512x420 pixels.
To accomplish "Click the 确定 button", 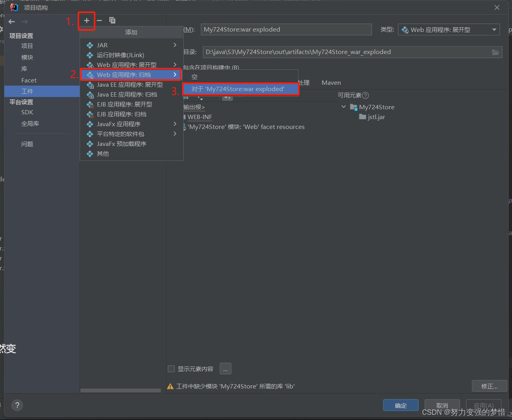I will point(401,405).
